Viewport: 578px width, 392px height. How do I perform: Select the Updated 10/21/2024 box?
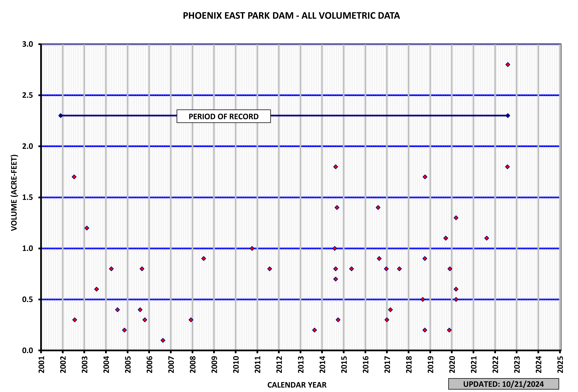point(504,384)
